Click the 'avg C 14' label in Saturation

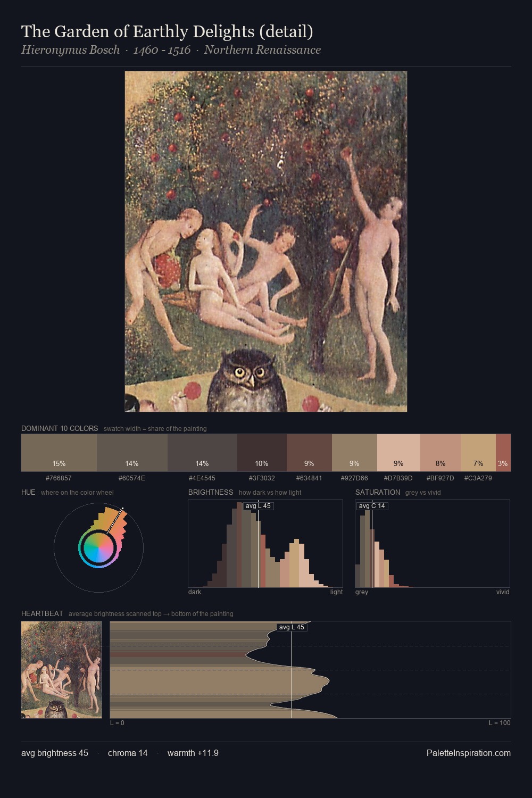coord(372,506)
